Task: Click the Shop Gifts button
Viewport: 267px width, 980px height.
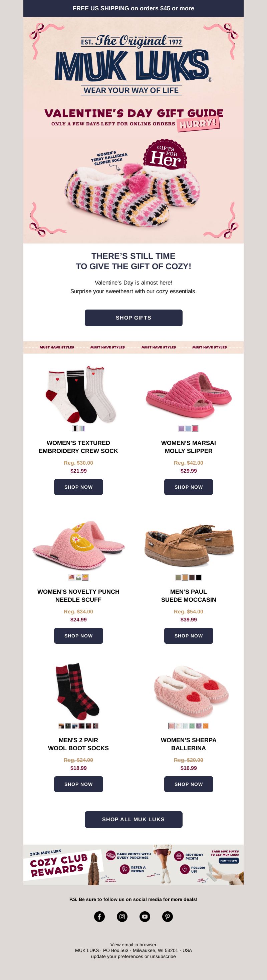Action: [133, 318]
